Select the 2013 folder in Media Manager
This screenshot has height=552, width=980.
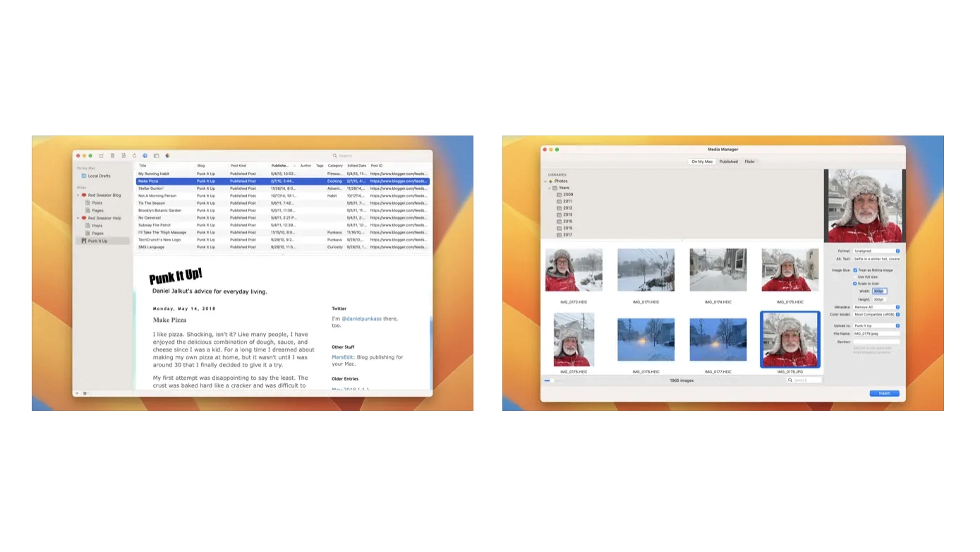[x=565, y=215]
